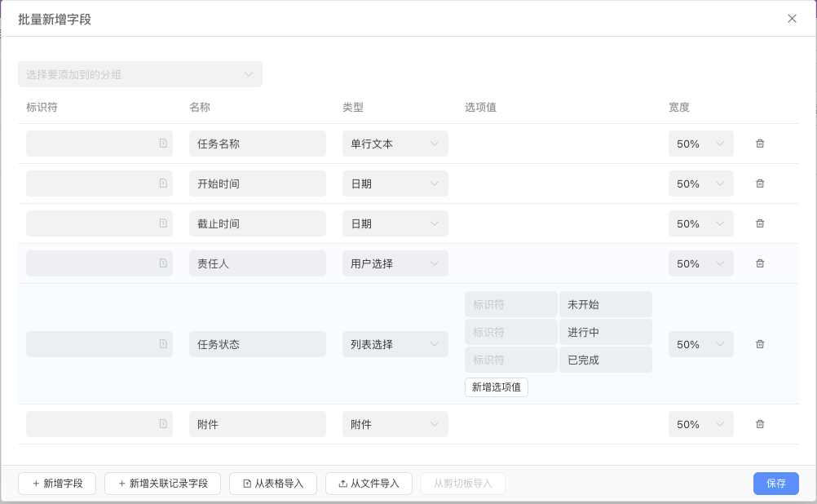This screenshot has height=504, width=817.
Task: Click the 未开始 option value input
Action: click(605, 303)
